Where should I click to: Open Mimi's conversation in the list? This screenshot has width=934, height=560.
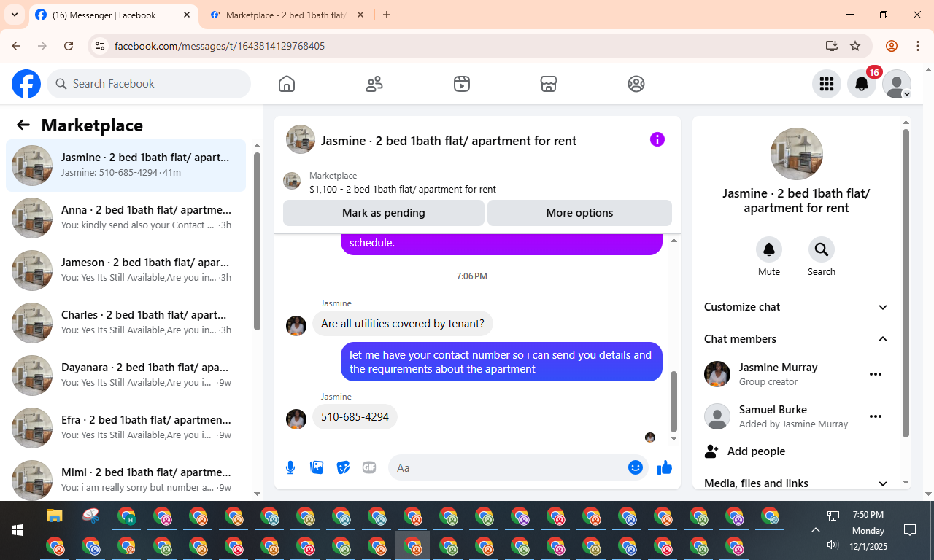click(x=126, y=481)
